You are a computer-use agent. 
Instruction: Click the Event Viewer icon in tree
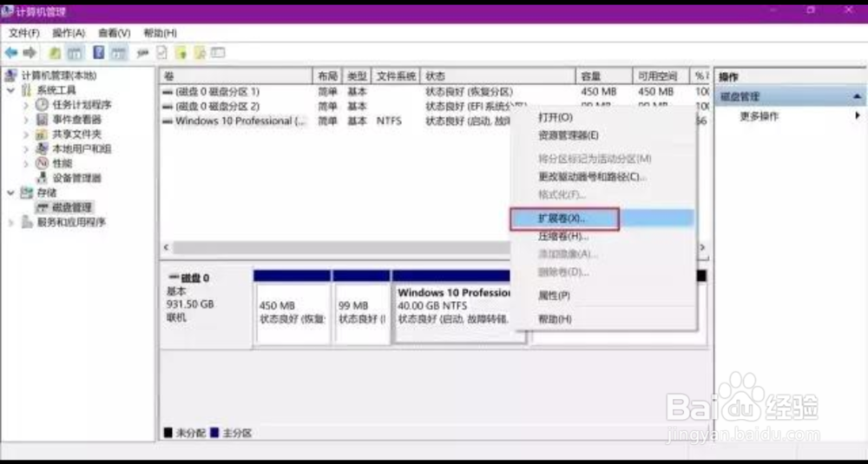coord(42,120)
